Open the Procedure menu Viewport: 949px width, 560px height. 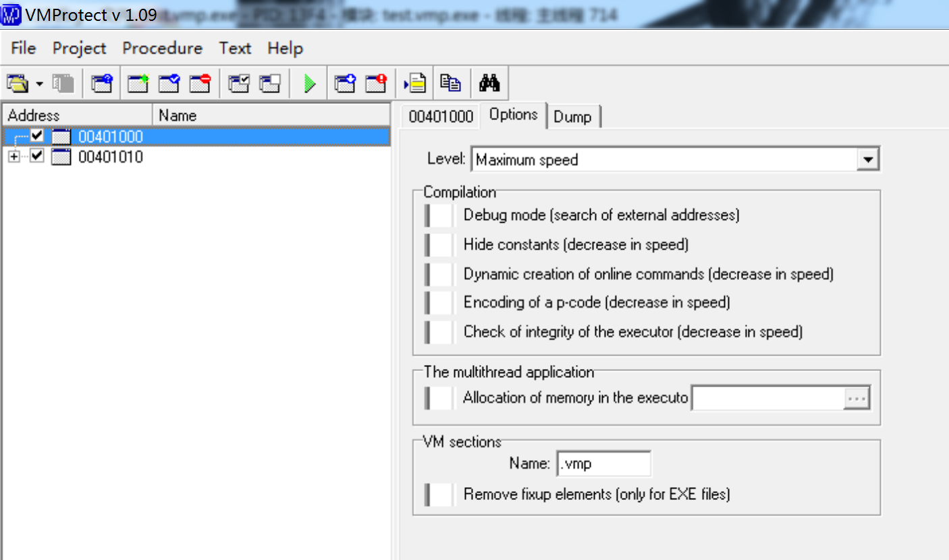click(x=163, y=49)
